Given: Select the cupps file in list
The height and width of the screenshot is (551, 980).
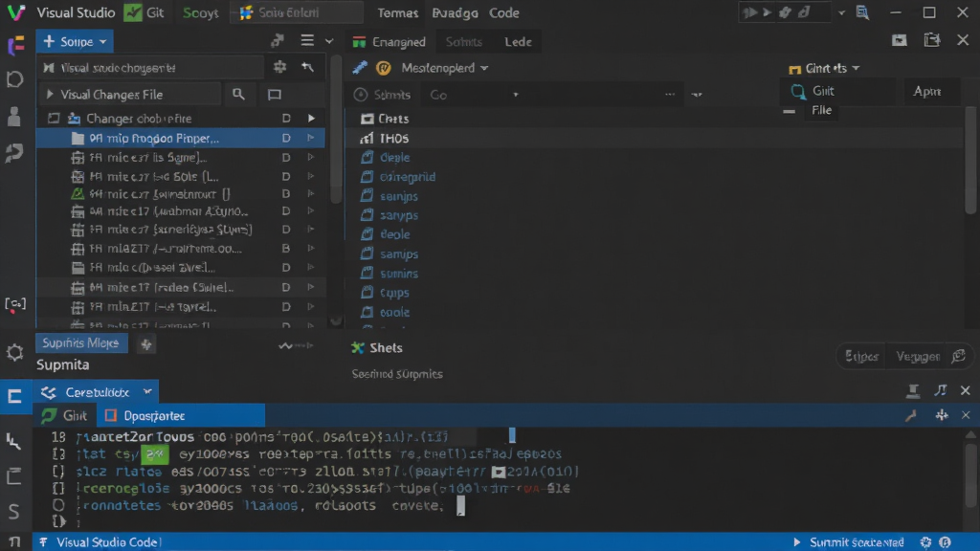Looking at the screenshot, I should pos(385,293).
